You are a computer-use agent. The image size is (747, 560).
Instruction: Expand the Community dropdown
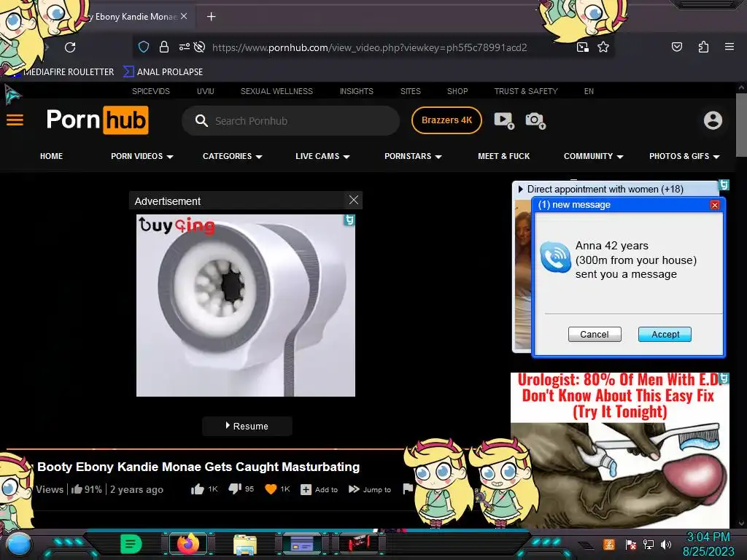(620, 157)
